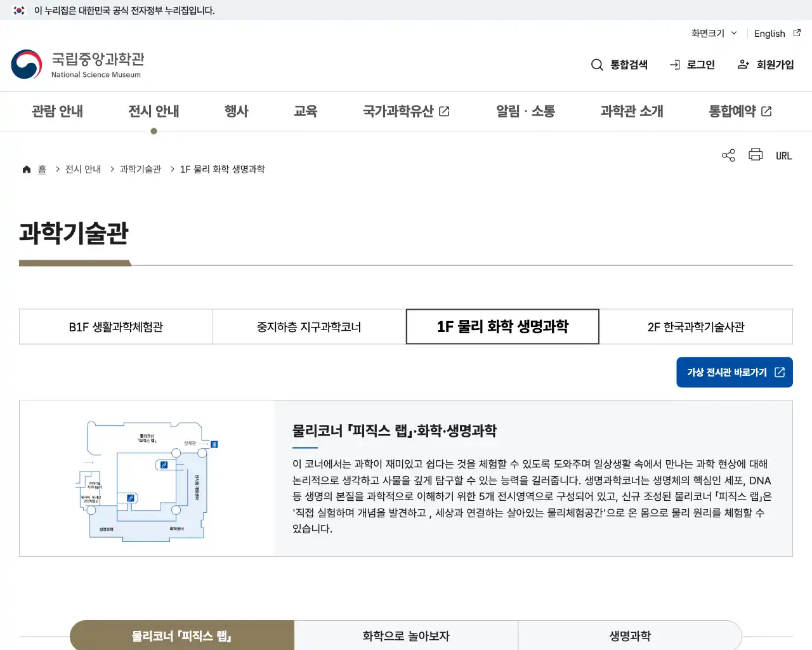812x650 pixels.
Task: Open the 화면크기 font size dropdown
Action: pyautogui.click(x=713, y=33)
